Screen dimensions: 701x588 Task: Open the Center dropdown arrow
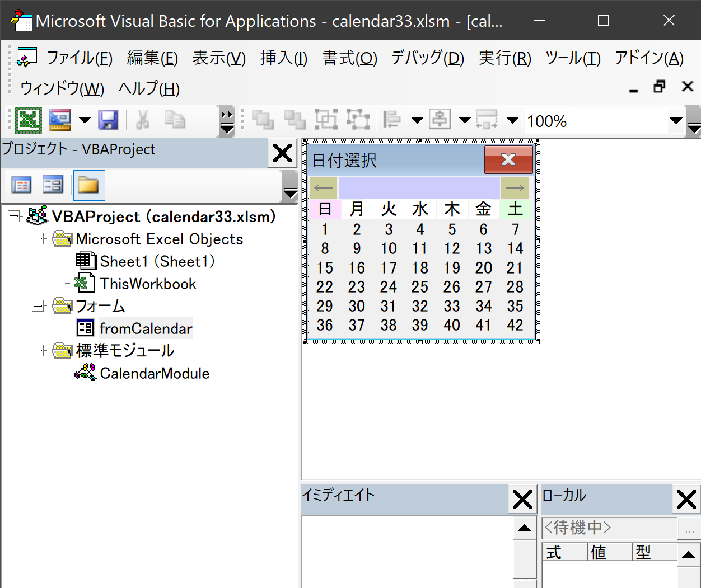point(465,120)
